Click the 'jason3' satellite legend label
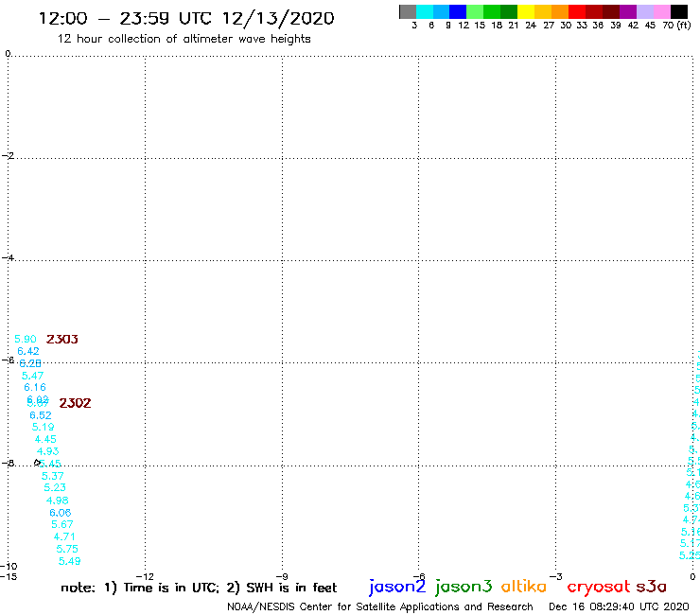 tap(464, 587)
